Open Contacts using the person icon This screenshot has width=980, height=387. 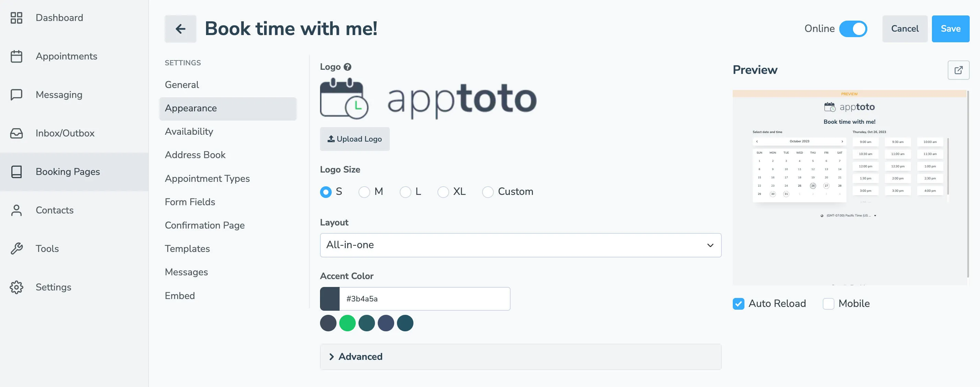[17, 210]
